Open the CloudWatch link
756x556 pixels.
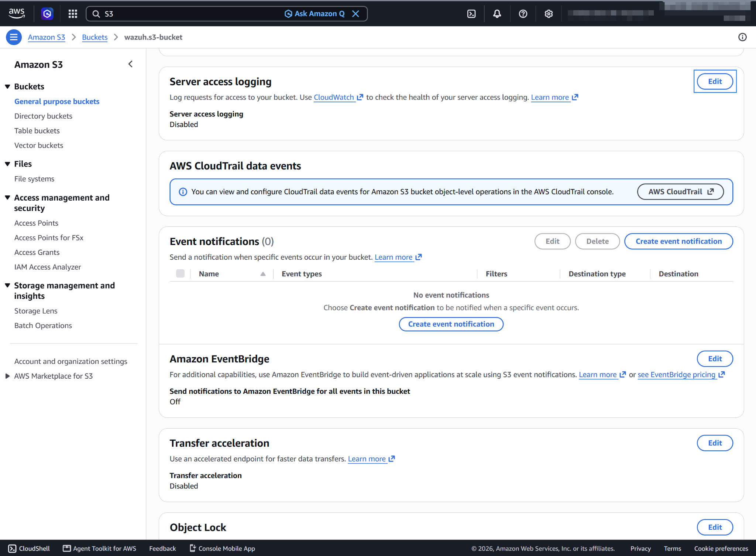coord(338,97)
